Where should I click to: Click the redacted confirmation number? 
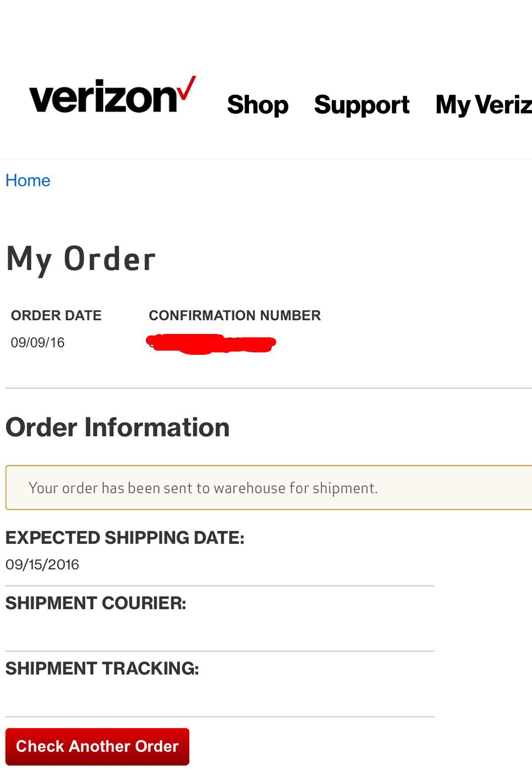pyautogui.click(x=211, y=343)
